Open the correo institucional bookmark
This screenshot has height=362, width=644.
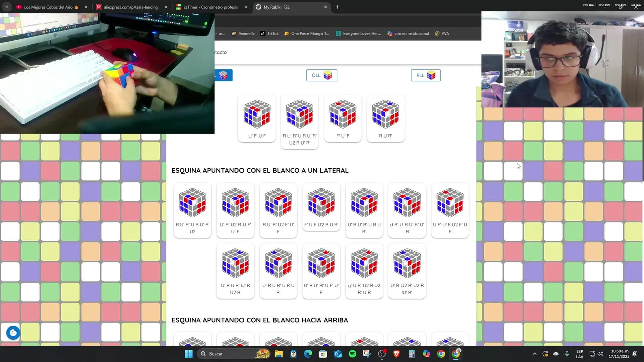click(x=408, y=34)
